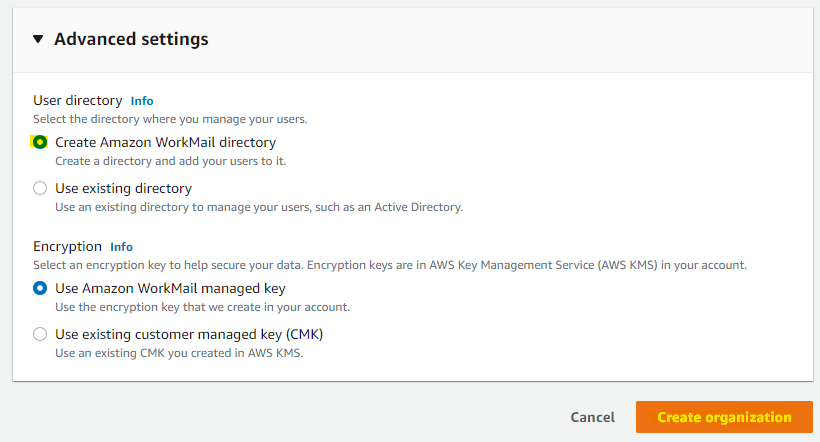The width and height of the screenshot is (820, 442).
Task: Click the "Encryption" field title
Action: tap(67, 247)
